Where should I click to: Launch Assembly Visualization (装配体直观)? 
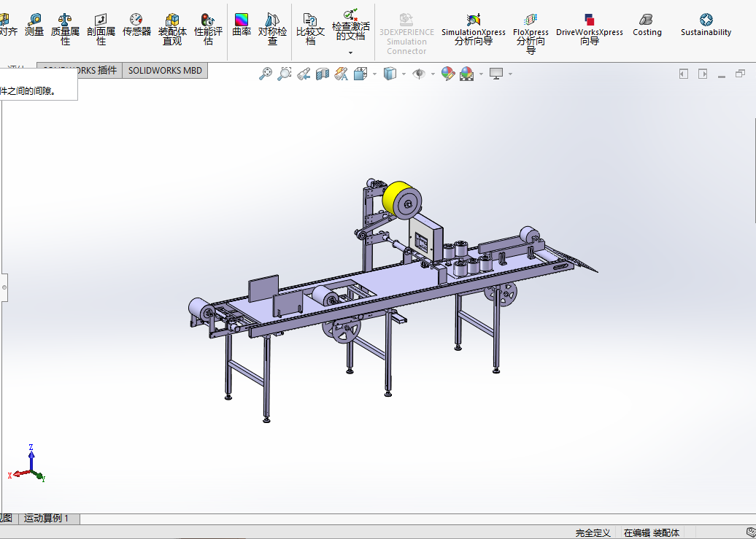point(172,29)
